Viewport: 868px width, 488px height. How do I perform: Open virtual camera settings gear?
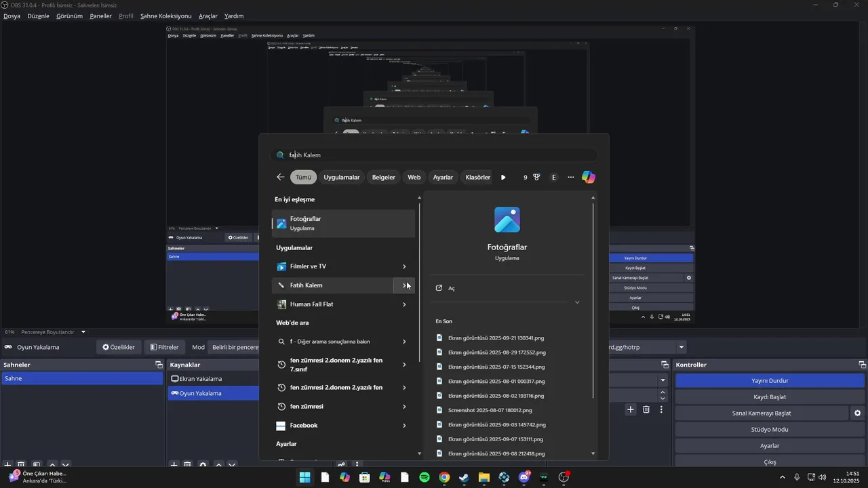click(858, 413)
